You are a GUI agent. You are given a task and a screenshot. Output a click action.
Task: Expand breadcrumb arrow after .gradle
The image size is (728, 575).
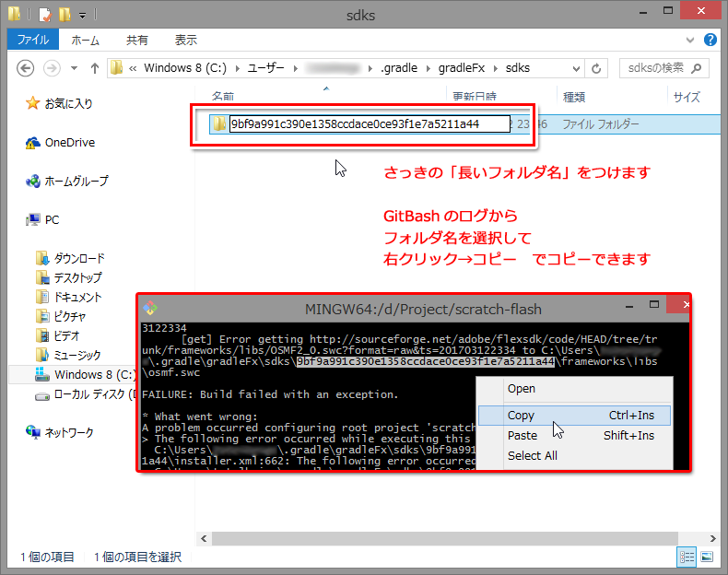428,69
